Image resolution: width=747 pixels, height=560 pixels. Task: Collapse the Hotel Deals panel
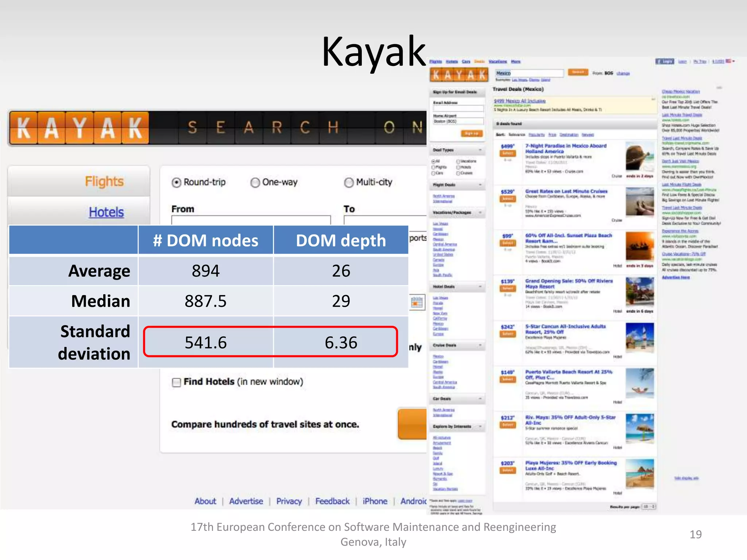tap(480, 287)
